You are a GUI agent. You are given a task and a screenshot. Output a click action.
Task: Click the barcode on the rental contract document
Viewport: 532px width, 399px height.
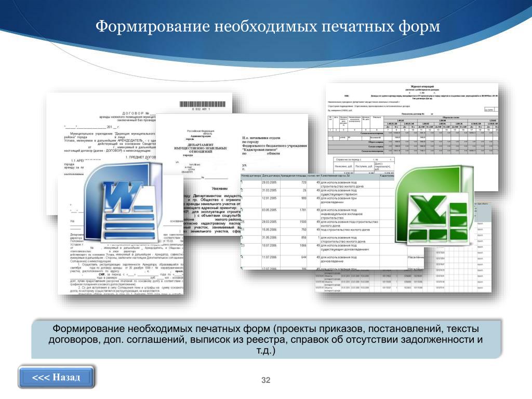[202, 104]
